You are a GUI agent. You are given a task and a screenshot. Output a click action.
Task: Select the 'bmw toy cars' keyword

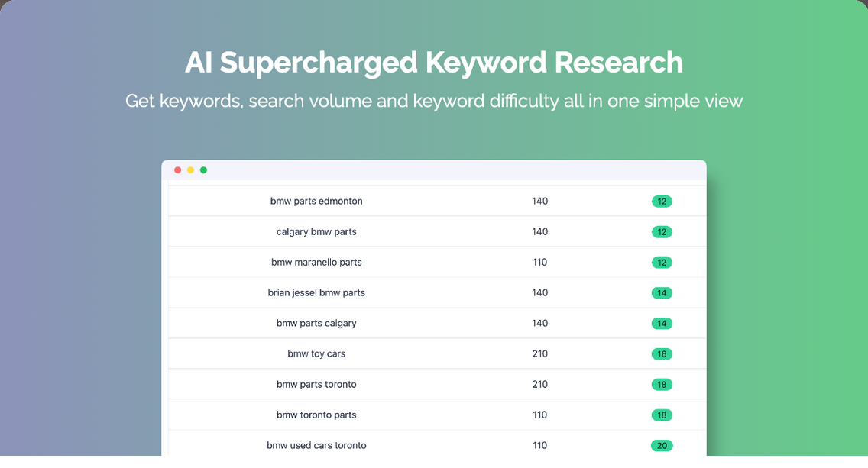[316, 353]
